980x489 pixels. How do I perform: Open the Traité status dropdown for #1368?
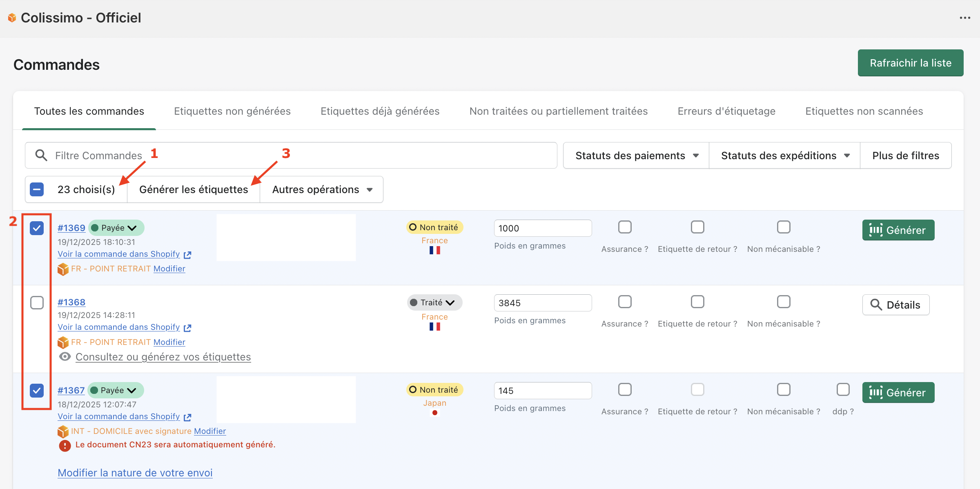click(434, 302)
